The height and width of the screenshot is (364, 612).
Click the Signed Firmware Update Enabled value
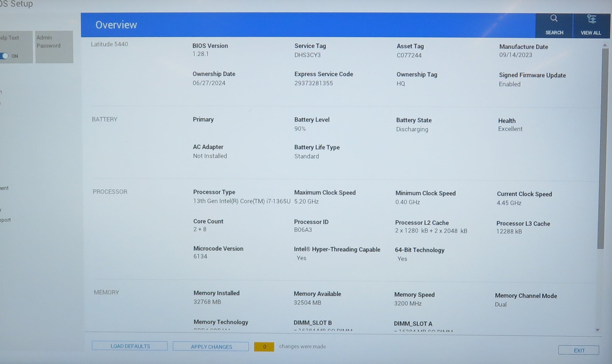click(509, 84)
